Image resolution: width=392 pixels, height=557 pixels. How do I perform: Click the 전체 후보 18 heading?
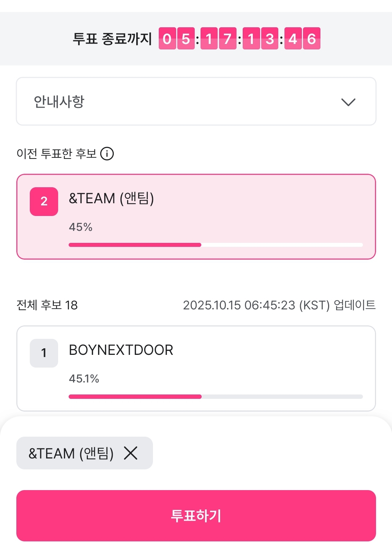(47, 305)
